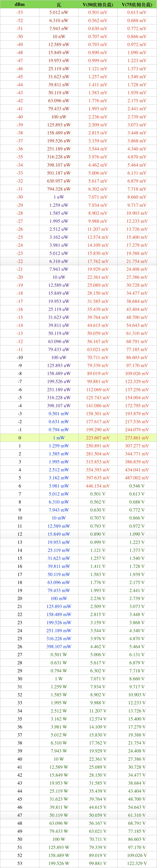This screenshot has height=868, width=157.
Task: Click the 122.329 V value
Action: coord(137,863)
